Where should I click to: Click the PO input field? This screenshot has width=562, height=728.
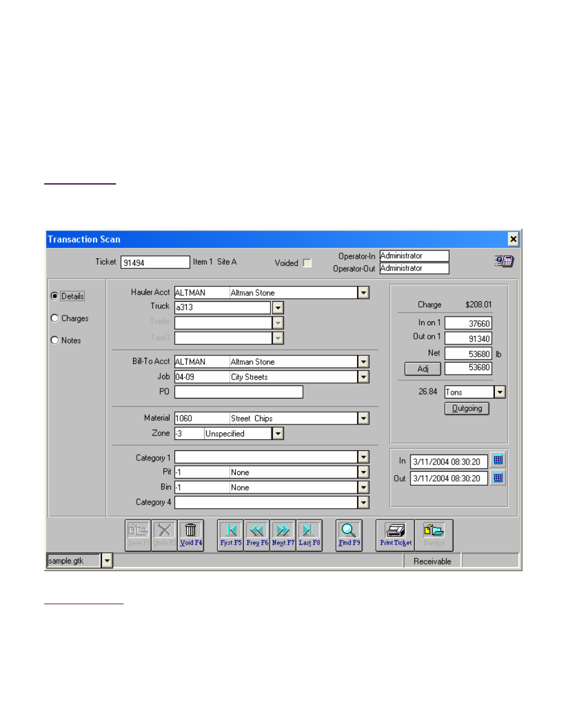[x=239, y=392]
